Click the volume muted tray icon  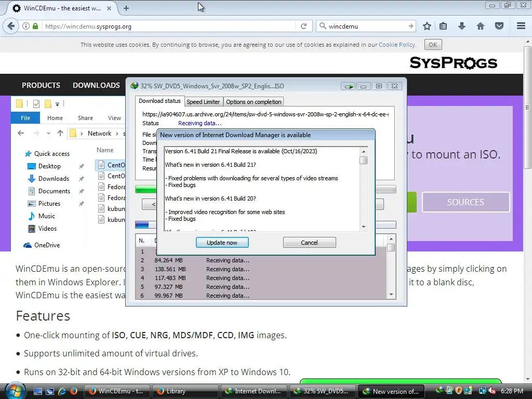493,391
